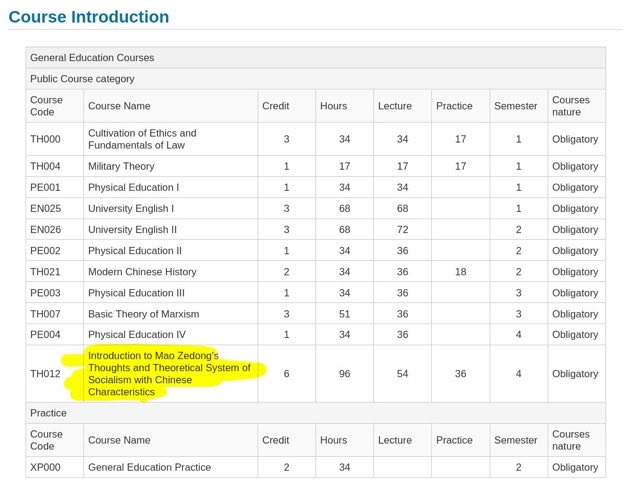
Task: Click the "Semester" header in public course table
Action: click(516, 106)
